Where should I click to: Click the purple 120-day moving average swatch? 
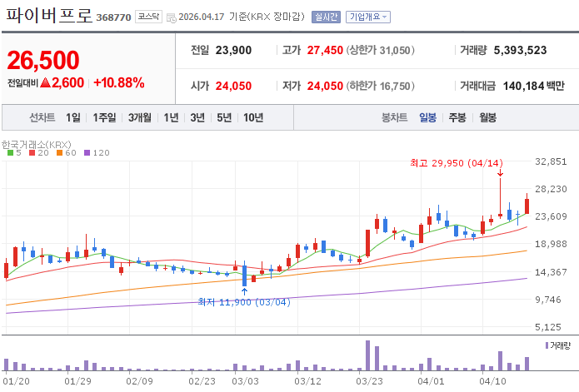pos(87,152)
